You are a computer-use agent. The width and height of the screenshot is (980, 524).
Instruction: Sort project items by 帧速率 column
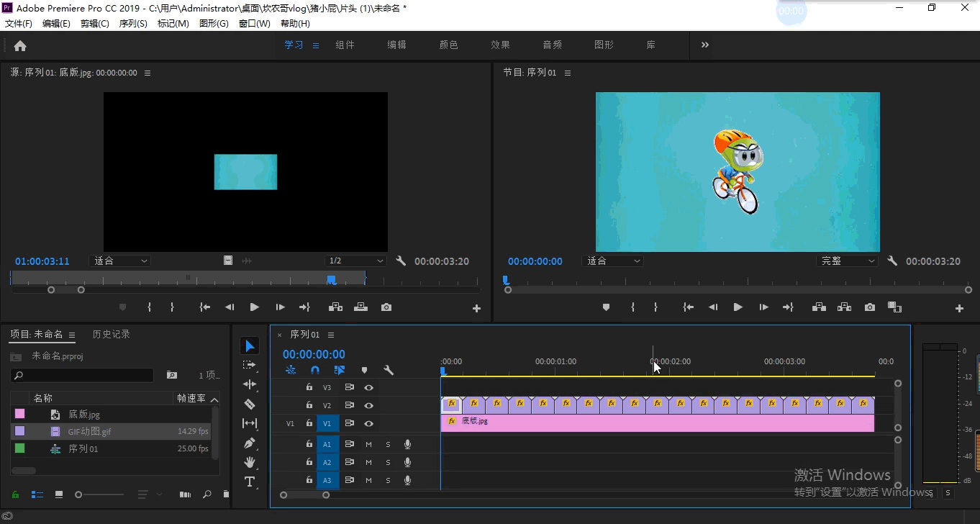pyautogui.click(x=191, y=398)
